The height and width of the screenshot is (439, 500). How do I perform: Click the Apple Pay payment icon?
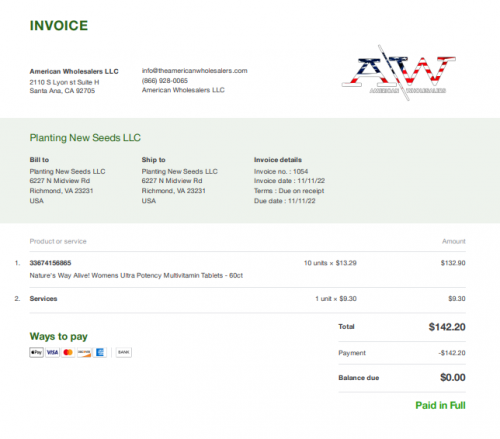coord(36,352)
